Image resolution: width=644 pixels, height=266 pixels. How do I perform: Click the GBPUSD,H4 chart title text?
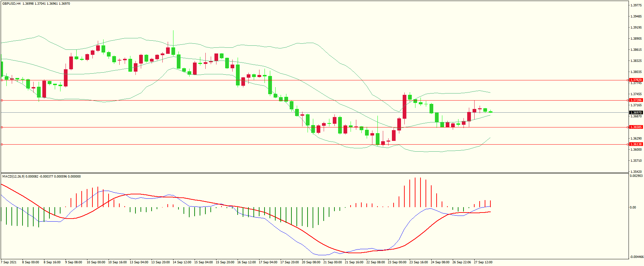[11, 4]
